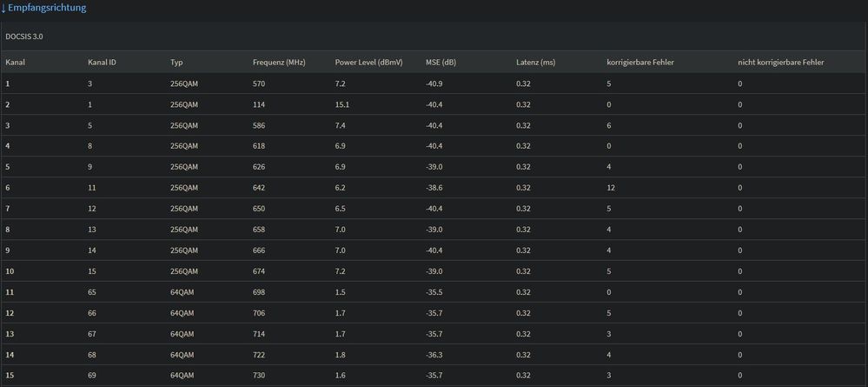The width and height of the screenshot is (868, 387).
Task: Click the korrigierbare Fehler column header
Action: coord(640,63)
